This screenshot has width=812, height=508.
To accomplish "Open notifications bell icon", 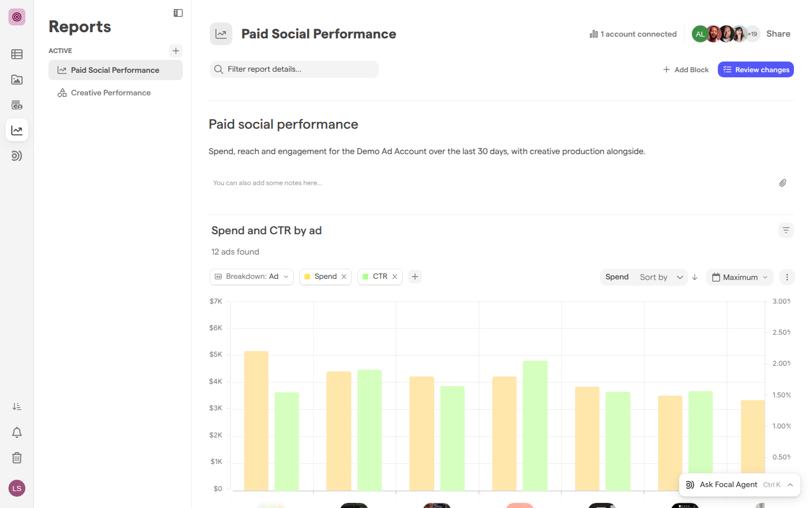I will (x=17, y=432).
